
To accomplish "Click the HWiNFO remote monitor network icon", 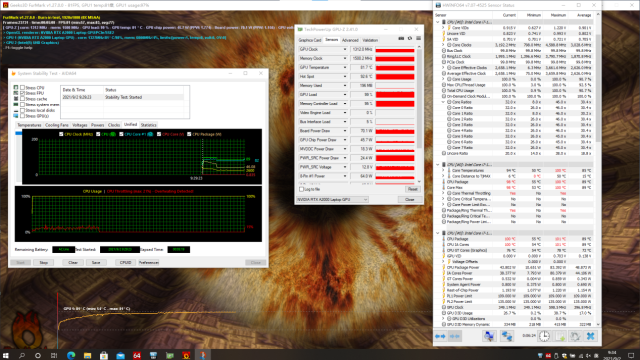I will coord(489,336).
